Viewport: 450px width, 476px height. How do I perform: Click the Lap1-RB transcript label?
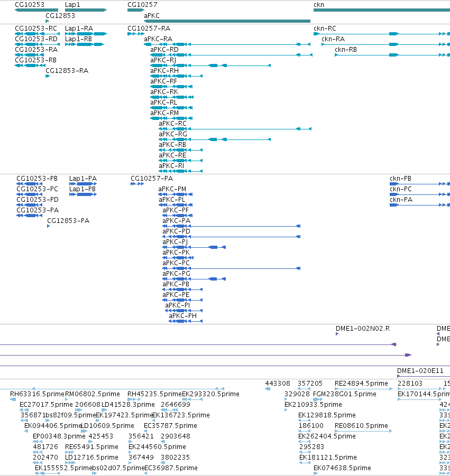click(78, 39)
